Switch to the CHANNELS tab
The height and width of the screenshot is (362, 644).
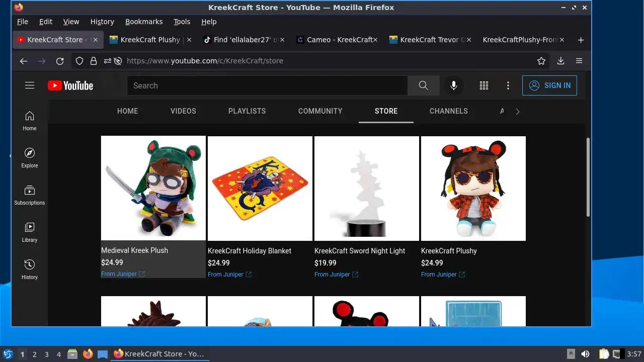point(448,111)
